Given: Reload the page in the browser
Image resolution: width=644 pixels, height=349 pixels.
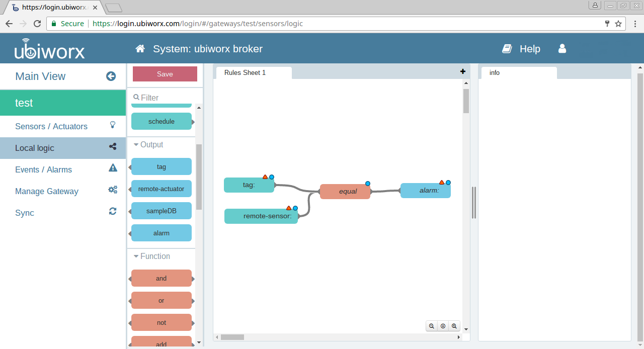Looking at the screenshot, I should pyautogui.click(x=37, y=24).
